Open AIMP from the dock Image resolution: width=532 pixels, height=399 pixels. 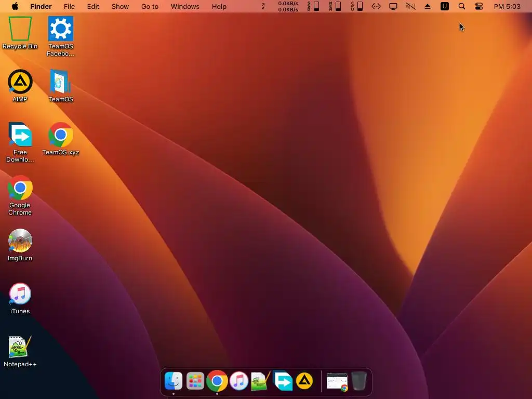[304, 381]
